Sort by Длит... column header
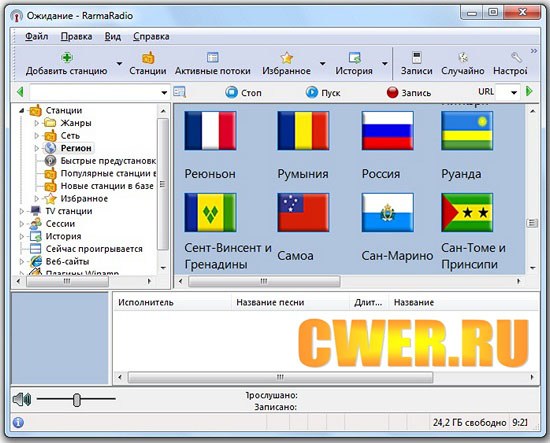The width and height of the screenshot is (550, 443). (369, 302)
